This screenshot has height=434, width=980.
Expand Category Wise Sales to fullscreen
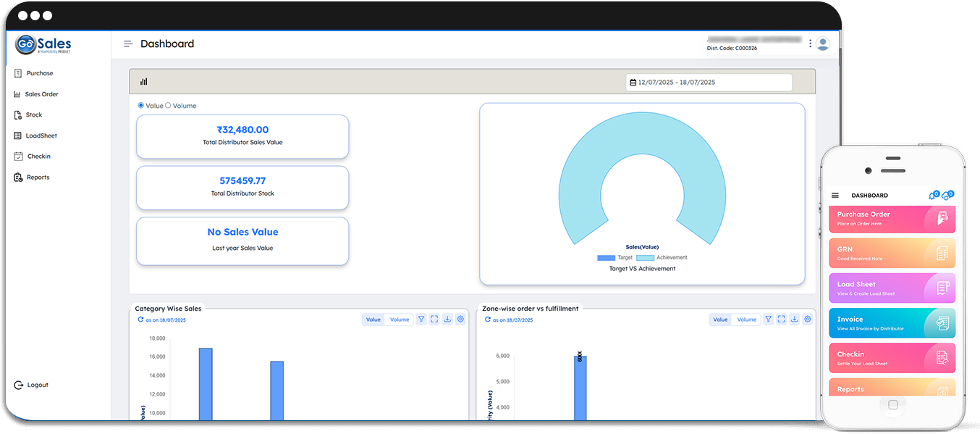click(434, 320)
